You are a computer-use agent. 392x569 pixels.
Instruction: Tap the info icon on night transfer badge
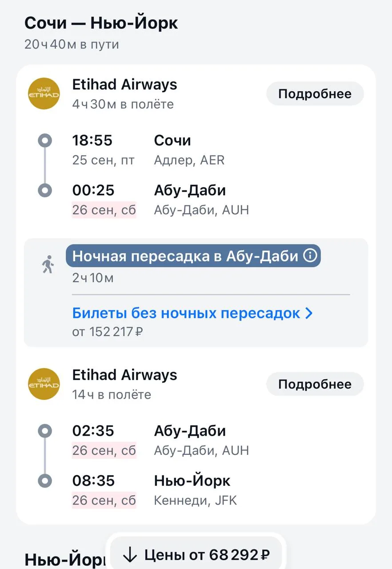tap(310, 256)
